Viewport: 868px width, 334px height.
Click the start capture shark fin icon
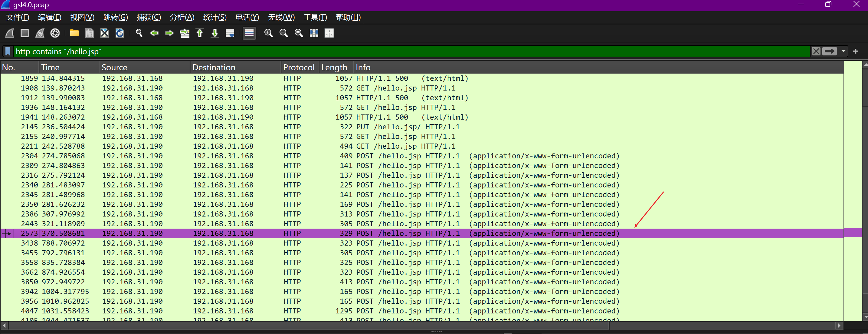[x=10, y=33]
